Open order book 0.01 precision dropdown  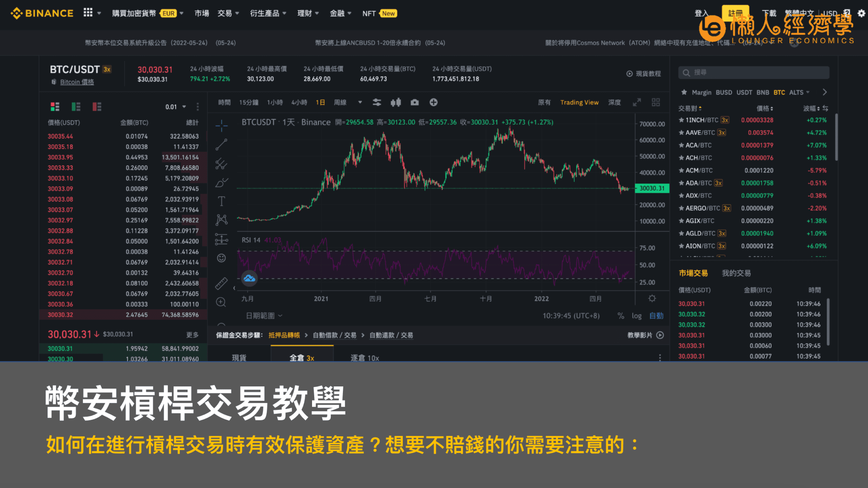pyautogui.click(x=176, y=107)
